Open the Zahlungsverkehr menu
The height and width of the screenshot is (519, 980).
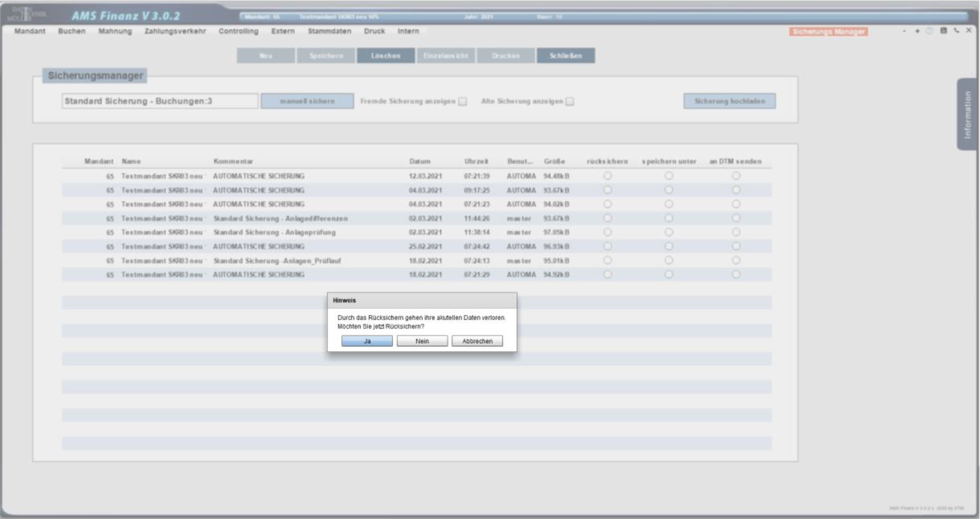coord(175,31)
